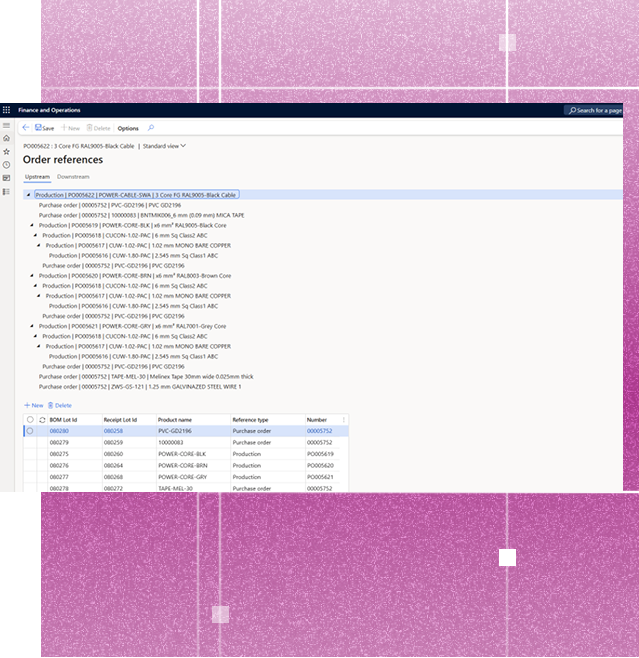Viewport: 639px width, 658px height.
Task: Open the app launcher waffle icon
Action: click(x=7, y=110)
